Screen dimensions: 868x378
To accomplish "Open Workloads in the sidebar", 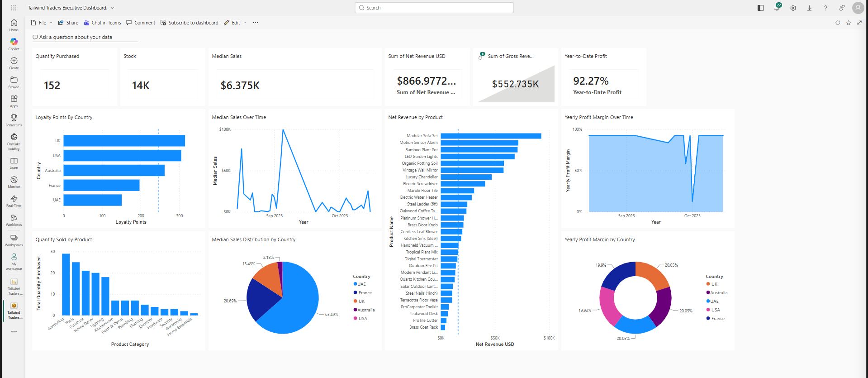I will (14, 220).
